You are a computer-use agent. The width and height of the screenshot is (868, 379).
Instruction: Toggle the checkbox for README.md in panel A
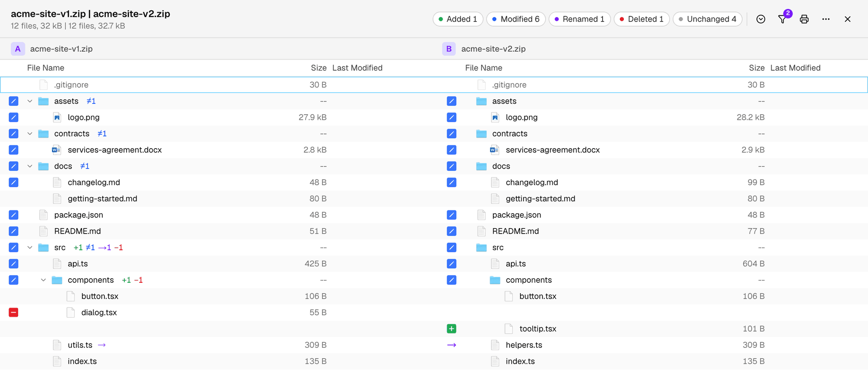tap(14, 231)
